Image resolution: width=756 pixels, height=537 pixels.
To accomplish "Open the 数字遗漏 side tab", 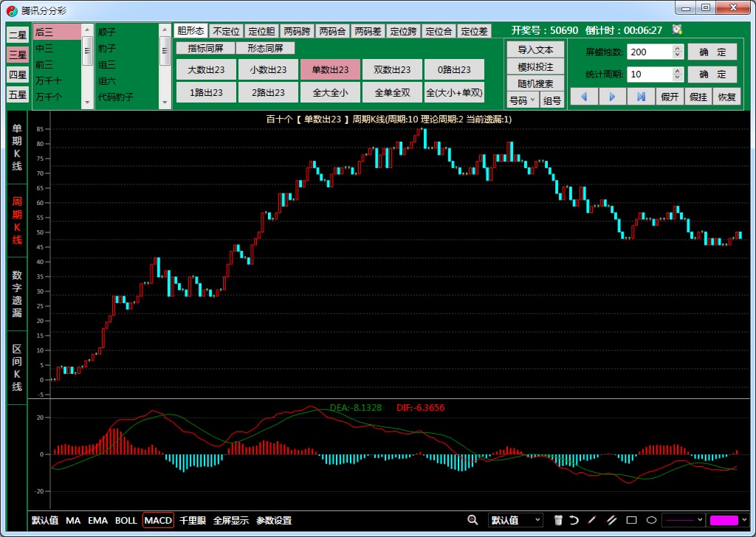I will pos(17,294).
